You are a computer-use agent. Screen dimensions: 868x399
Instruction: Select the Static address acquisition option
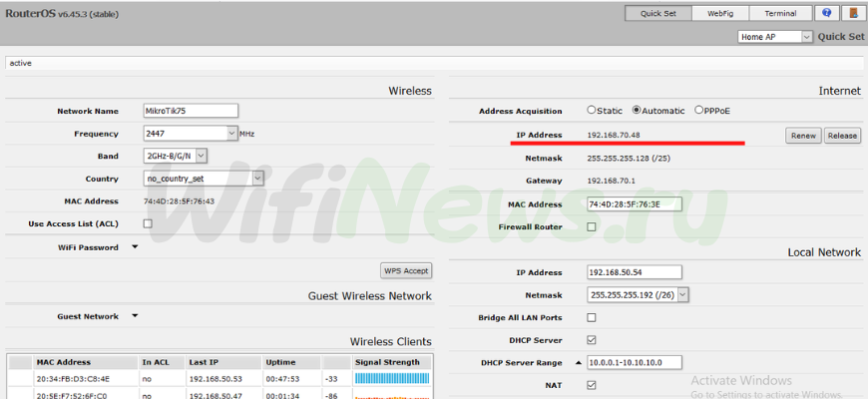(x=592, y=111)
